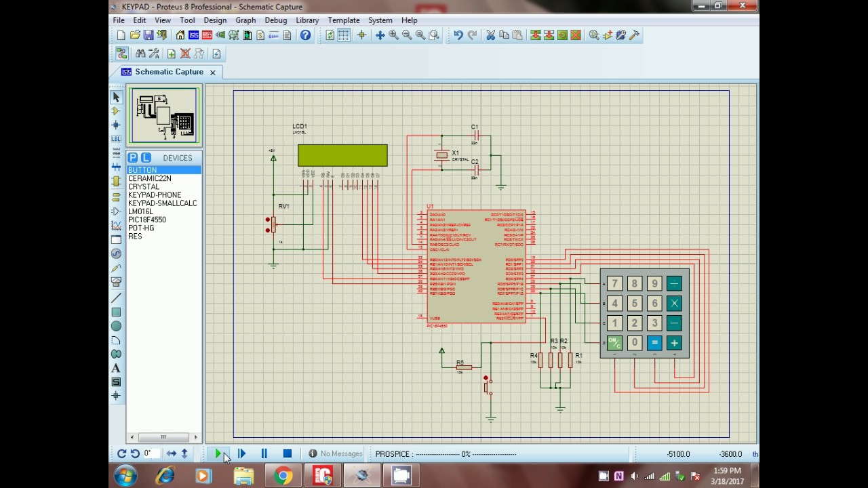Image resolution: width=868 pixels, height=488 pixels.
Task: Select the Selection Mode arrow tool
Action: point(116,98)
